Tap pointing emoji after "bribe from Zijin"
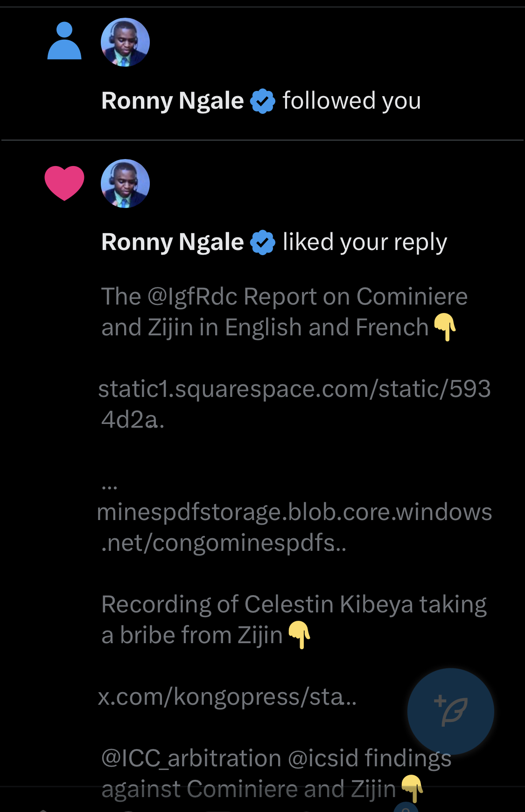The image size is (525, 812). click(299, 634)
